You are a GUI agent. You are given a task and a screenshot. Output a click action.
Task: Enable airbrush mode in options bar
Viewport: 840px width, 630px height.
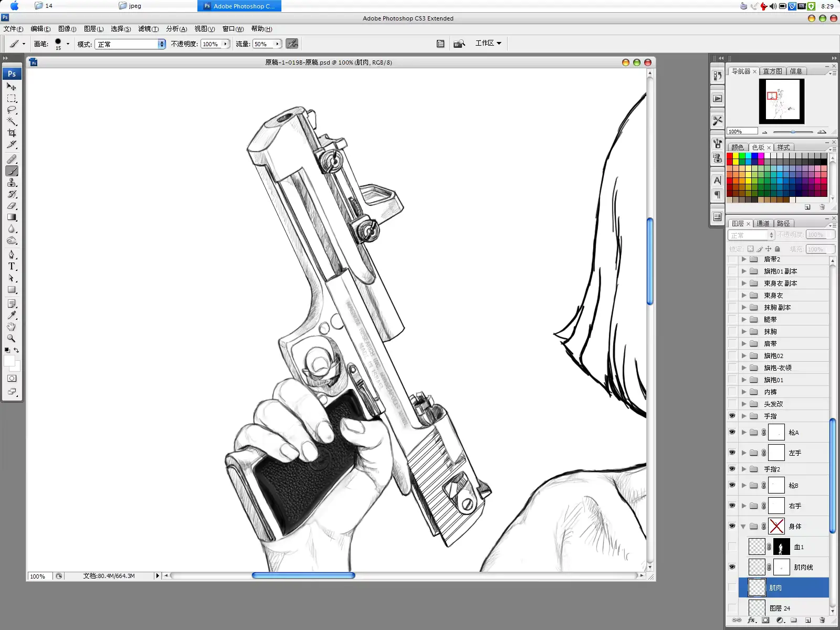click(x=292, y=44)
